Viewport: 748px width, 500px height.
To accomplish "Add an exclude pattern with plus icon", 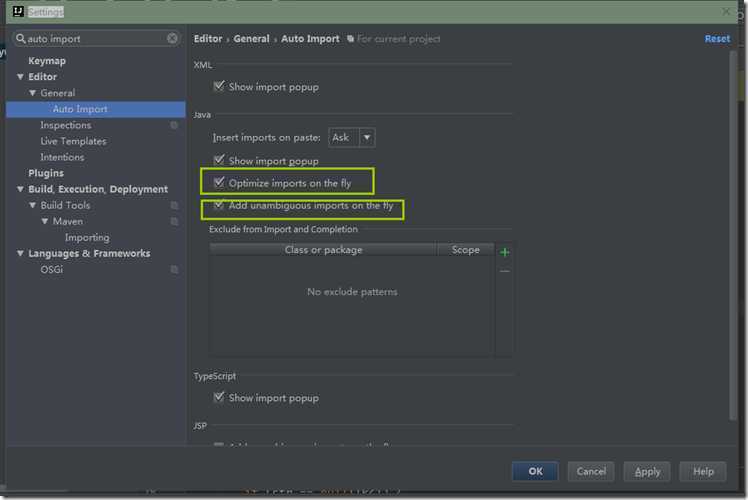I will tap(505, 252).
